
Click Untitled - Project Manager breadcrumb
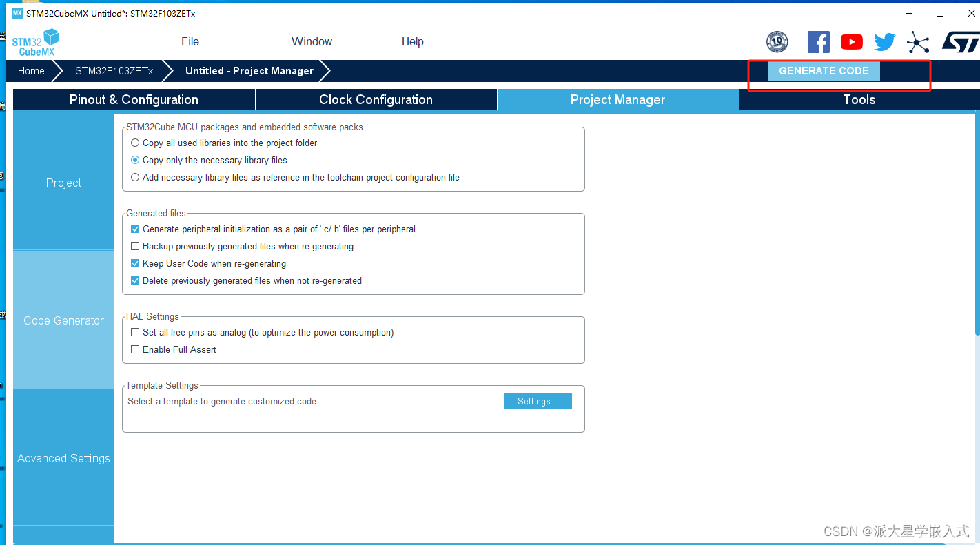click(249, 71)
